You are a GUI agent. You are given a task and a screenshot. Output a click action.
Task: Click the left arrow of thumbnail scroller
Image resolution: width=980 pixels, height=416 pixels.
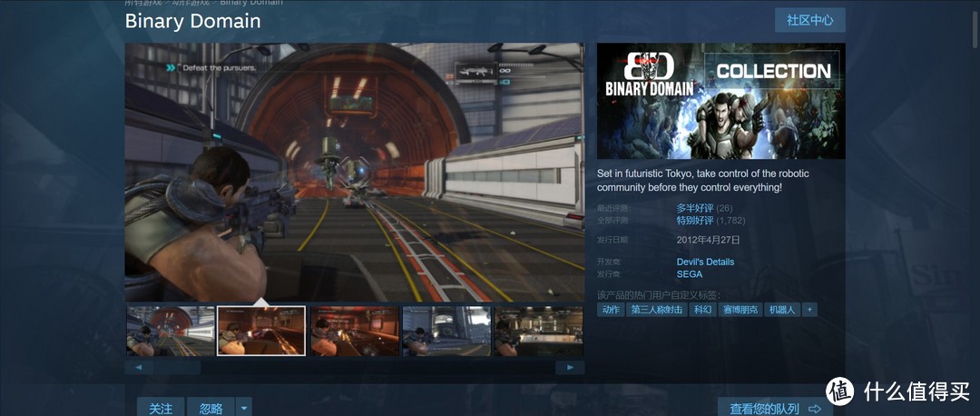139,367
